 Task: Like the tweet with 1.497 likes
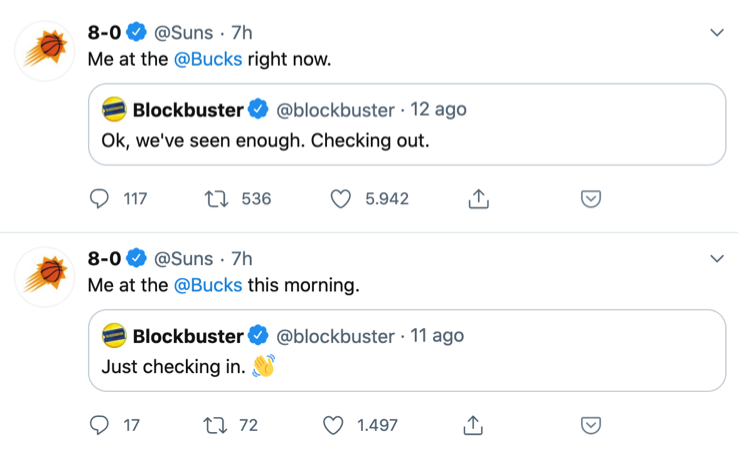click(333, 425)
